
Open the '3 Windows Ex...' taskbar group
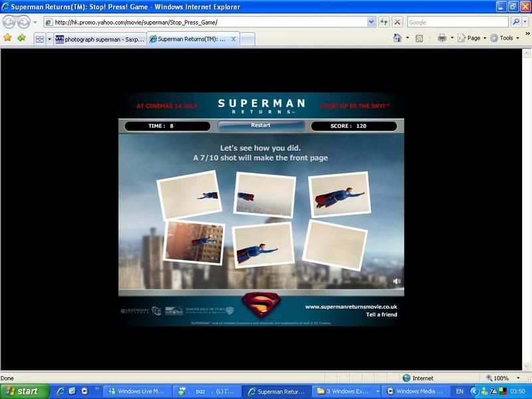[x=346, y=391]
